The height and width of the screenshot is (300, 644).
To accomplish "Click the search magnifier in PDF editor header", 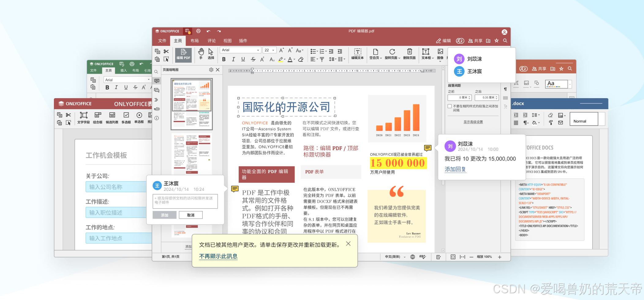I will click(x=505, y=40).
